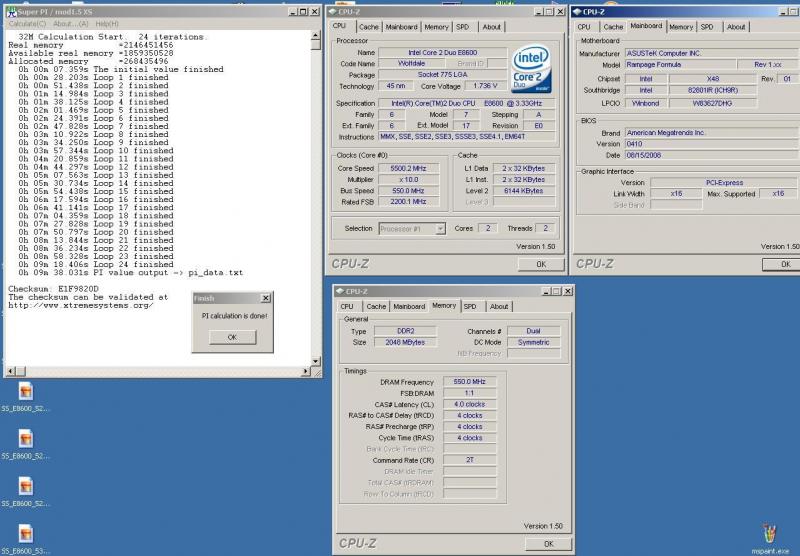Open About tab in Mainboard CPU-Z window

pyautogui.click(x=736, y=27)
